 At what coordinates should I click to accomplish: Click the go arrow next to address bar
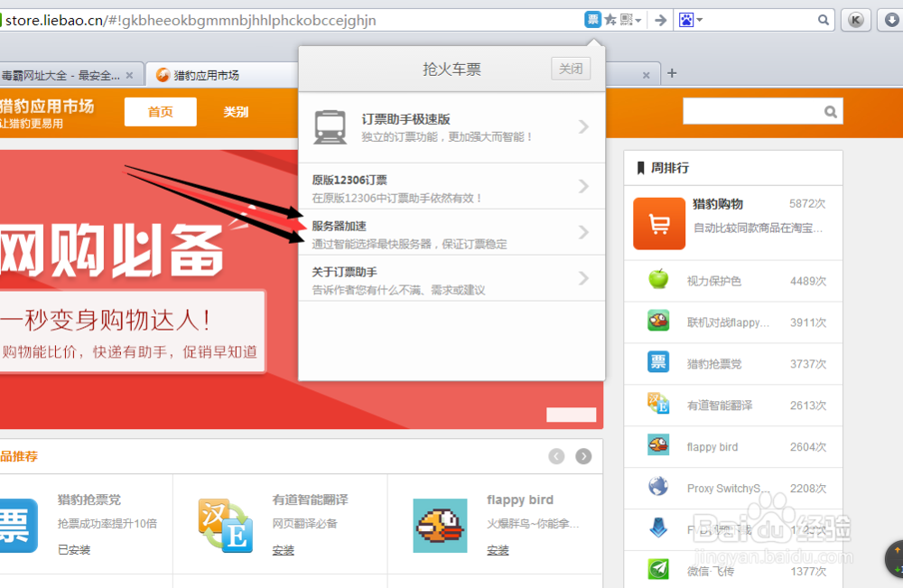pos(661,20)
